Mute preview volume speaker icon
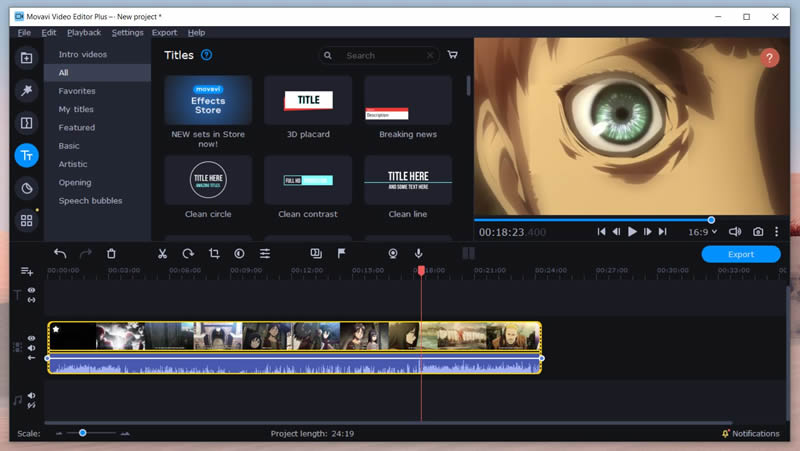 (735, 232)
